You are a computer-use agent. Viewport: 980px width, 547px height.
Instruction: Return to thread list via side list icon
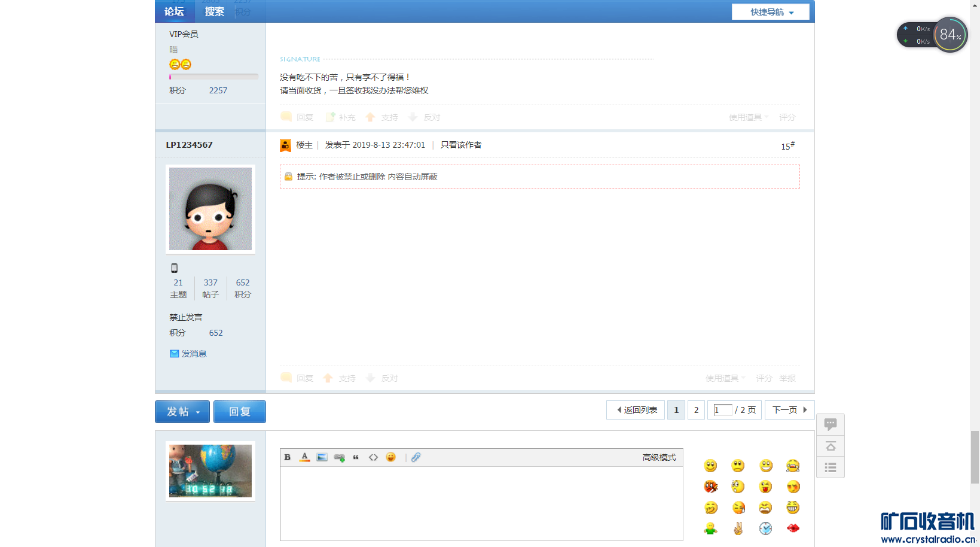coord(831,467)
